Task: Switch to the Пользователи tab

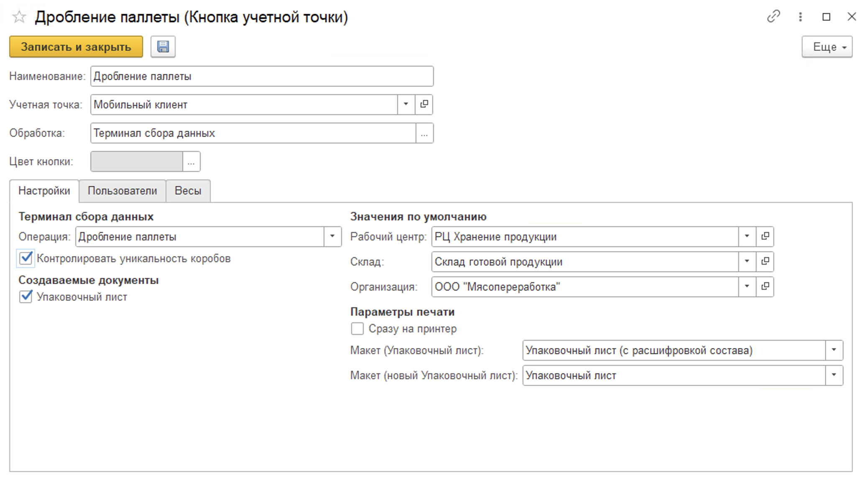Action: coord(122,191)
